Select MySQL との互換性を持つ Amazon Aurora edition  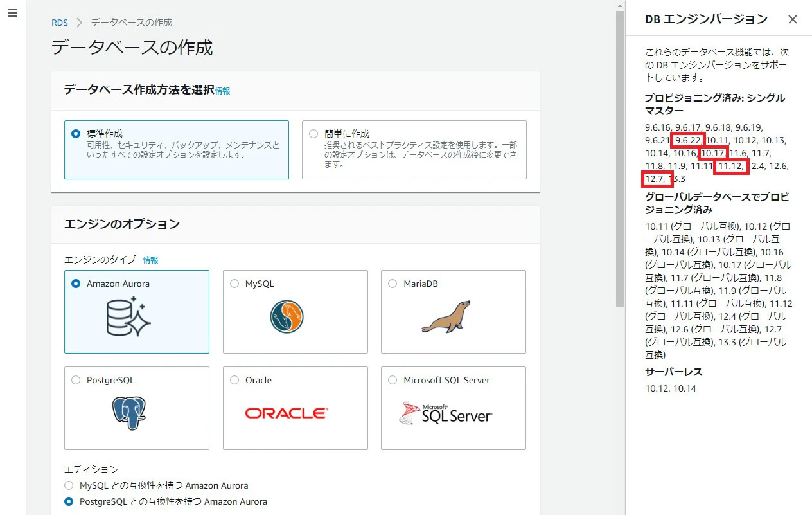(x=69, y=485)
